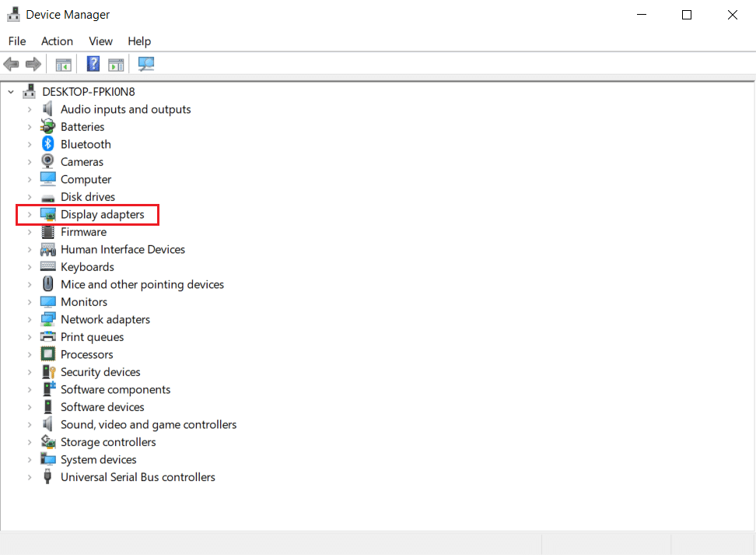756x555 pixels.
Task: Click the Bluetooth logo icon
Action: click(x=47, y=144)
